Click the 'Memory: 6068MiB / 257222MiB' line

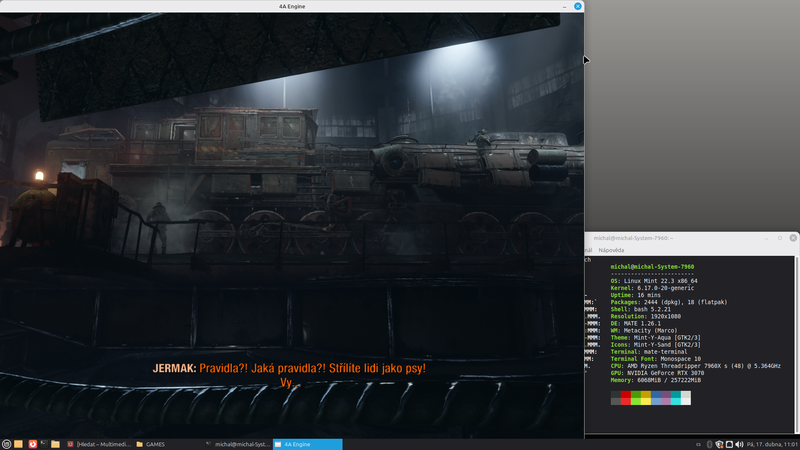pos(656,380)
